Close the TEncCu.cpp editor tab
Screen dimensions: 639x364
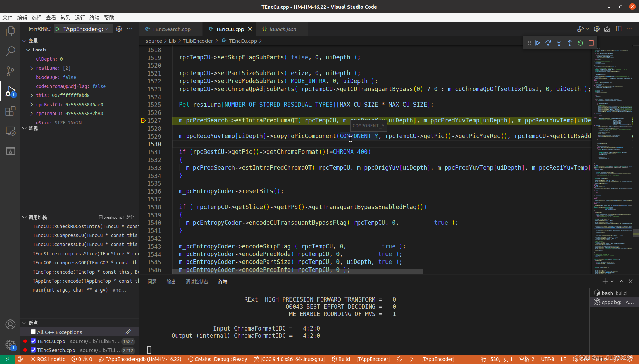coord(250,29)
